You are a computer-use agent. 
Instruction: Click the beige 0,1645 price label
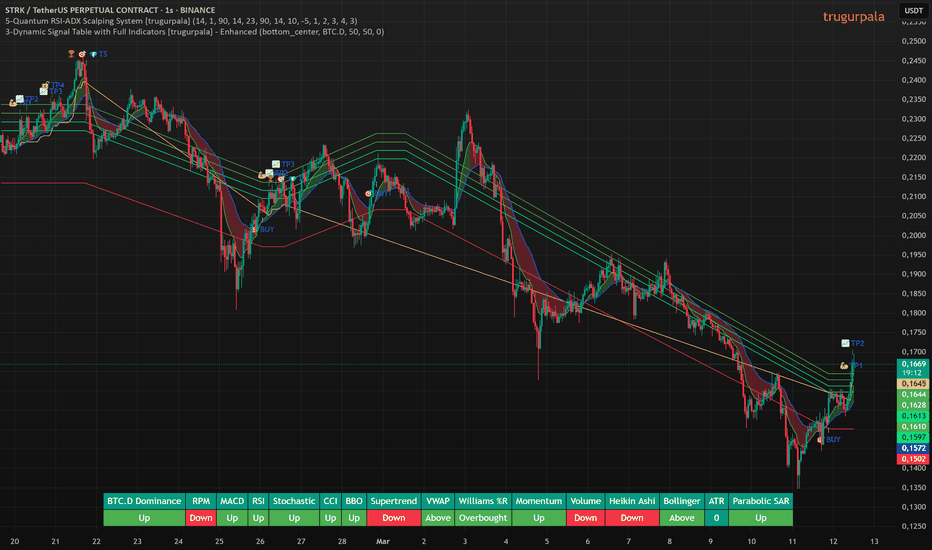[913, 384]
